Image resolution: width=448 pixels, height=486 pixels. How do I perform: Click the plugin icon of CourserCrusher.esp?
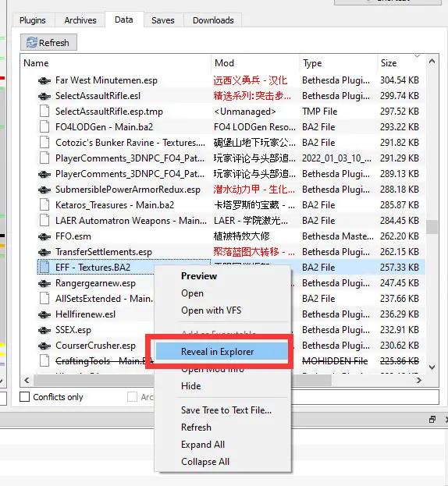tap(44, 346)
